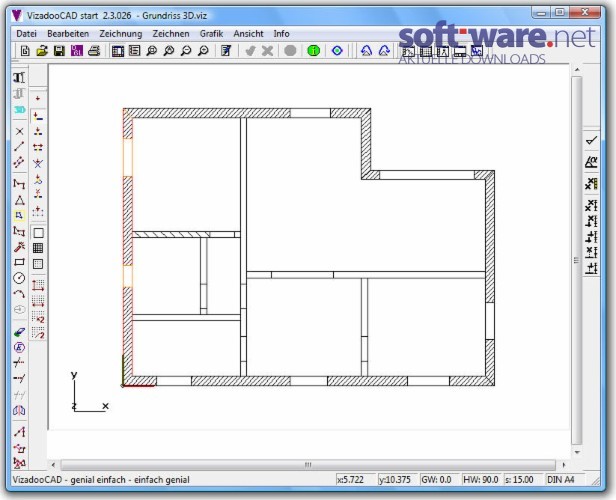616x500 pixels.
Task: Click the horizontal scrollbar thumb
Action: coord(308,465)
